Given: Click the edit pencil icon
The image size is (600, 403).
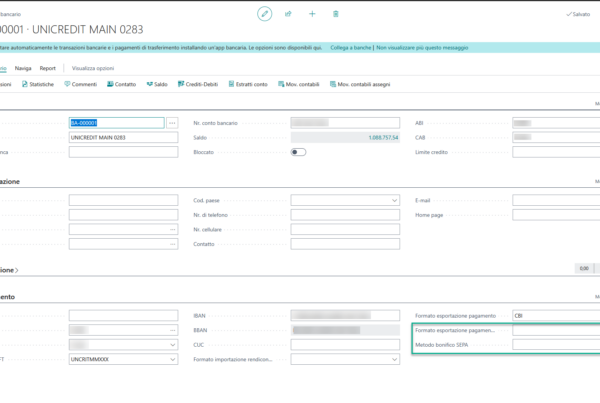Looking at the screenshot, I should (264, 14).
